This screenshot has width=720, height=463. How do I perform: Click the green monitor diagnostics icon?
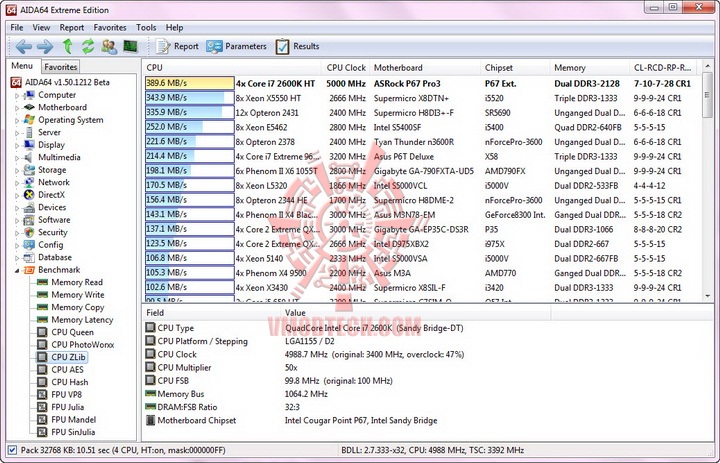click(130, 46)
